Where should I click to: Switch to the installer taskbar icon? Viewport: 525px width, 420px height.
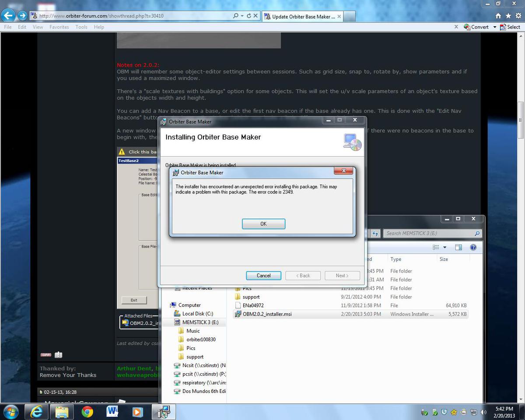pyautogui.click(x=164, y=412)
